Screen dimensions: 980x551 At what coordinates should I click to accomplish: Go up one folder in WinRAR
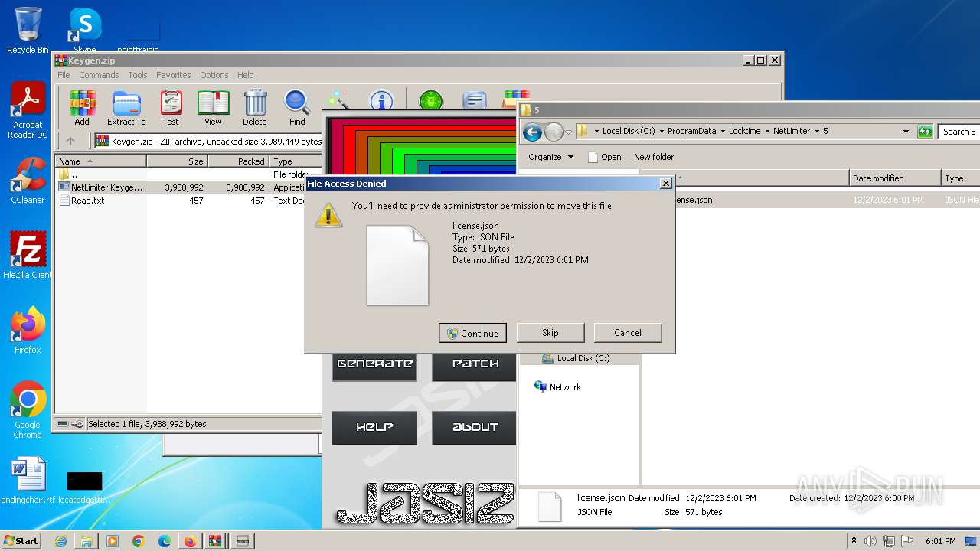(x=70, y=141)
